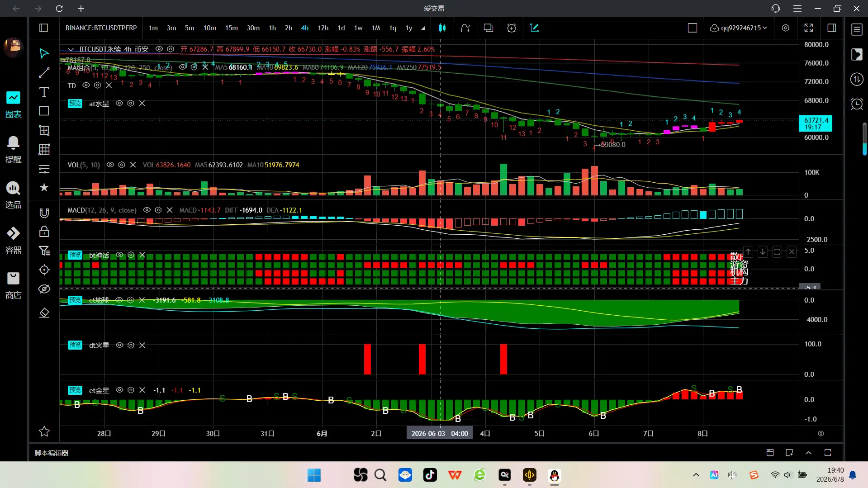Click the 预览 badge on at水星
The width and height of the screenshot is (868, 488).
[75, 103]
